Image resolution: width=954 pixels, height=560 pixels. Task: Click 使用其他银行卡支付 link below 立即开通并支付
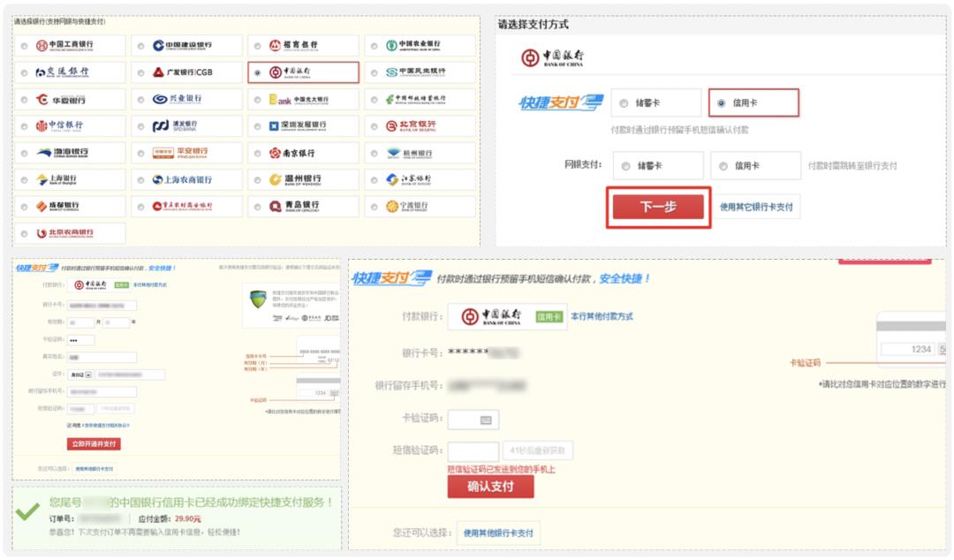(95, 469)
